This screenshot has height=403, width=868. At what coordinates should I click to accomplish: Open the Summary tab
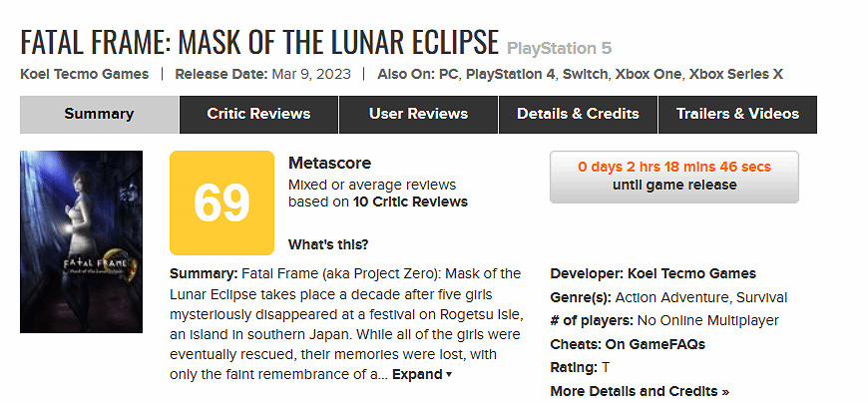(x=99, y=114)
